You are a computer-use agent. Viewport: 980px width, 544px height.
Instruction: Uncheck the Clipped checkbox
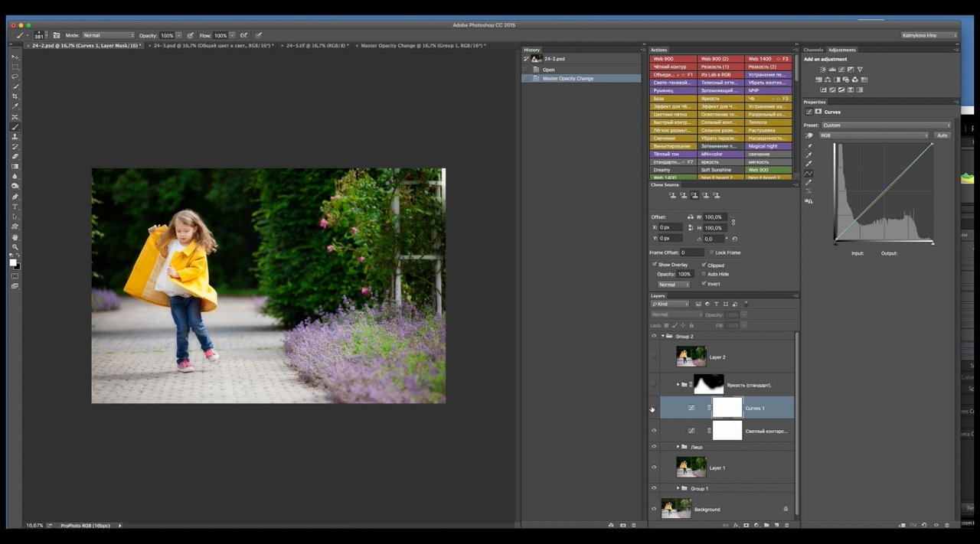(704, 265)
